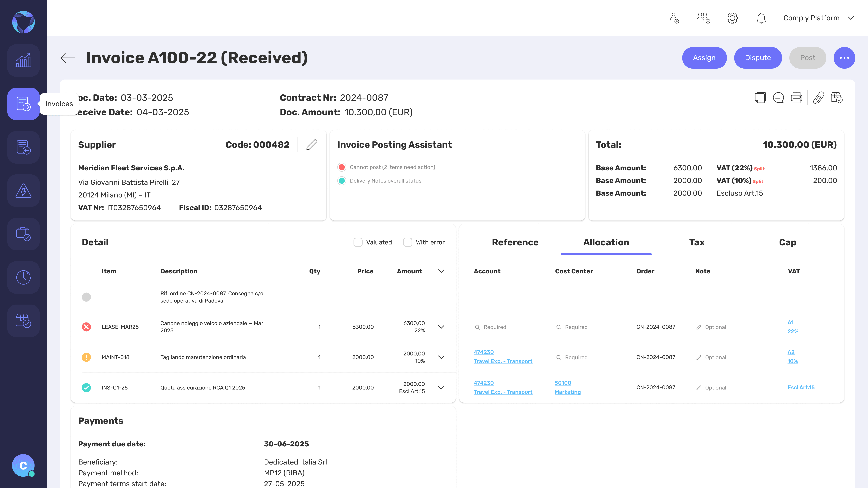This screenshot has height=488, width=868.
Task: Enable the Valuated checkbox
Action: point(358,242)
